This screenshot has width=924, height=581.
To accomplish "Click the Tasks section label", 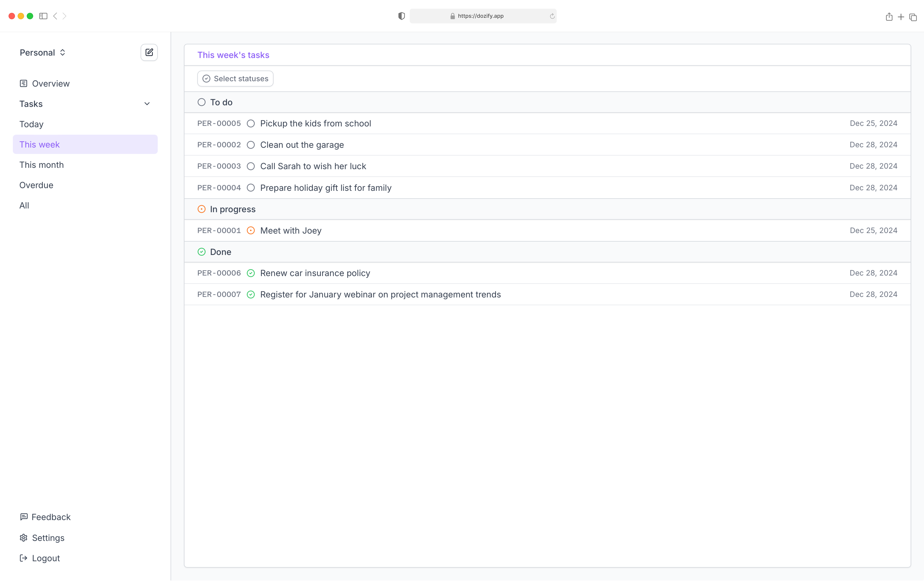I will point(31,104).
